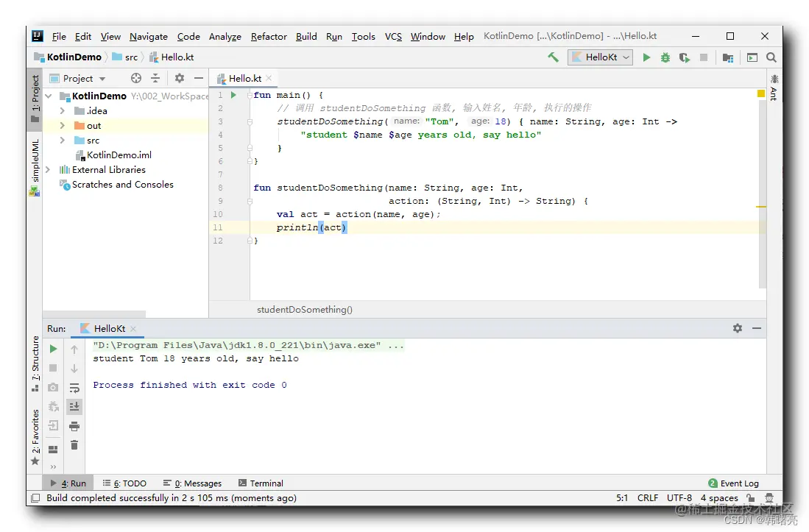Click the Build project hammer icon
The height and width of the screenshot is (532, 809).
pyautogui.click(x=553, y=57)
